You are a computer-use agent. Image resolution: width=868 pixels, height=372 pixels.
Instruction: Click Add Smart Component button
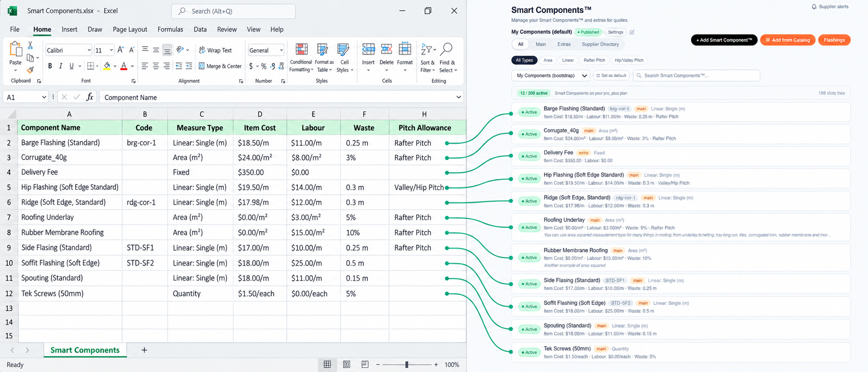pos(724,40)
